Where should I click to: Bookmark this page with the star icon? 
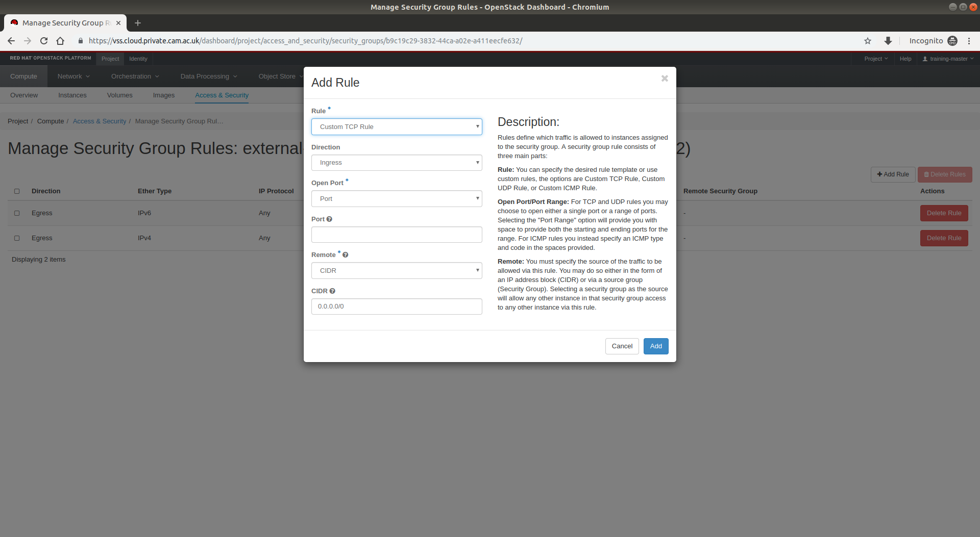click(867, 41)
